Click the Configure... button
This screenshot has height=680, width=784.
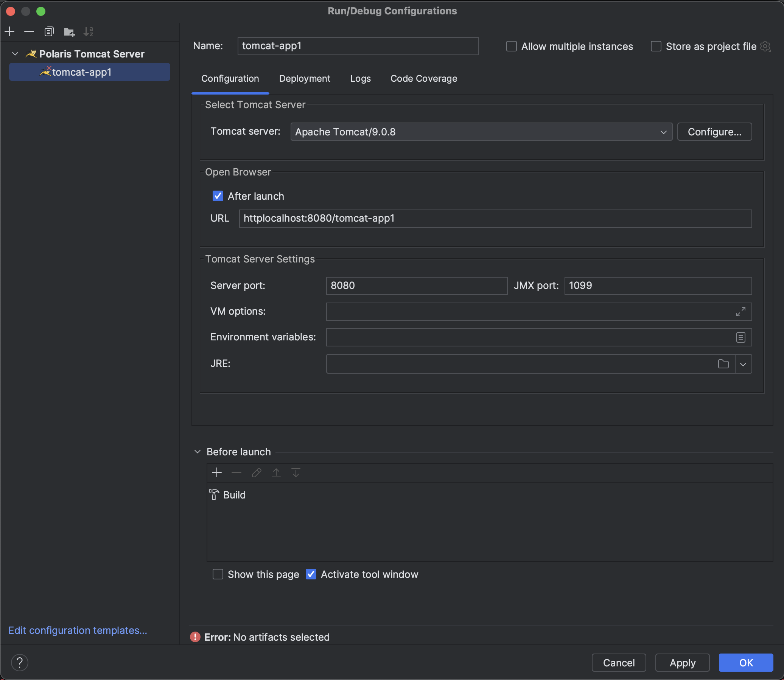point(714,132)
